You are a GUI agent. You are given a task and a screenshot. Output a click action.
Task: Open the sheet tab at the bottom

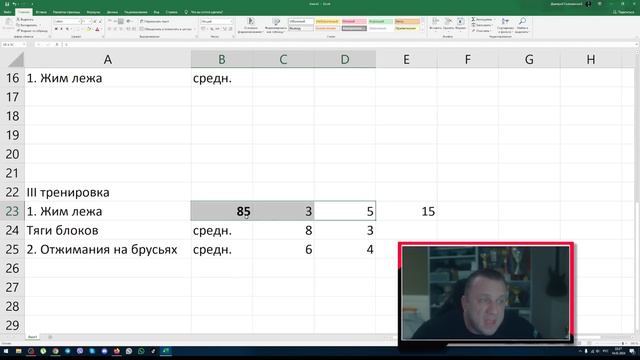pyautogui.click(x=32, y=337)
